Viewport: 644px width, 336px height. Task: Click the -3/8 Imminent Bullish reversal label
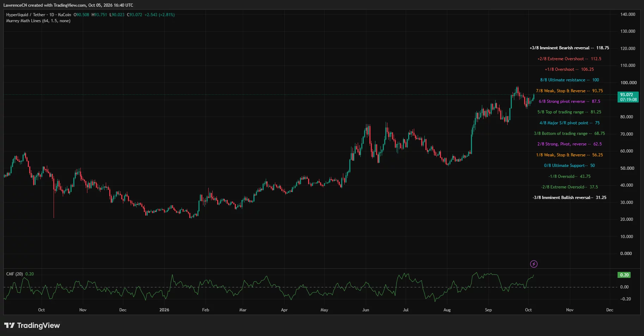[x=569, y=198]
